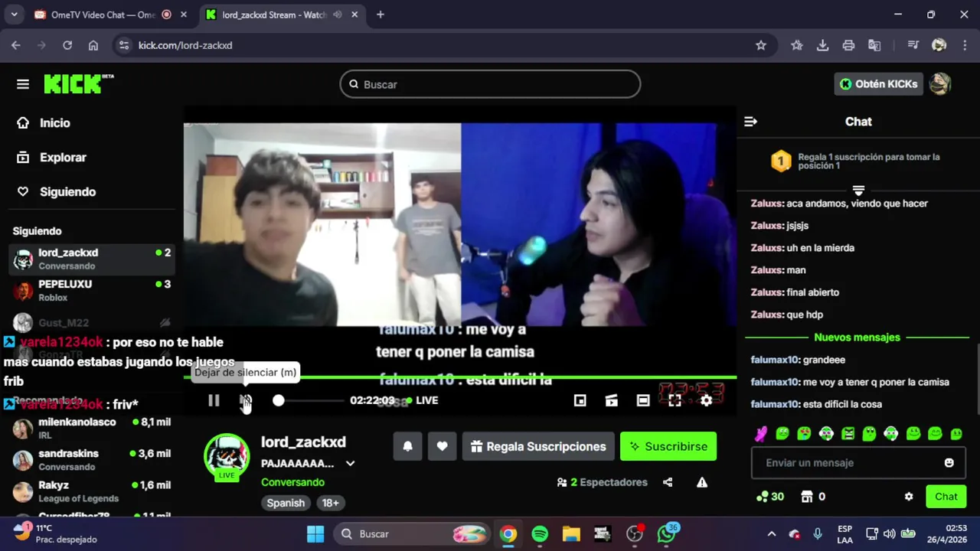Switch to OmeTV Video Chat tab
The width and height of the screenshot is (980, 551).
(x=103, y=15)
